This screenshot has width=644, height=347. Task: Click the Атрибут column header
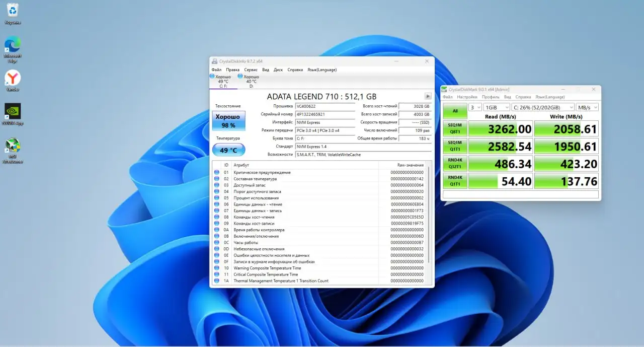tap(305, 165)
